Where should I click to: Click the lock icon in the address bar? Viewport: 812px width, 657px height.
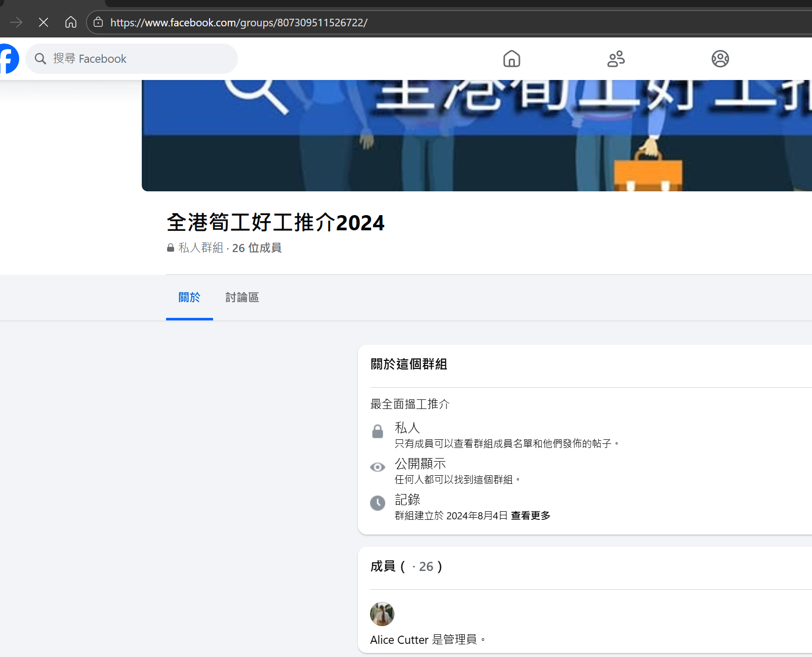point(98,22)
